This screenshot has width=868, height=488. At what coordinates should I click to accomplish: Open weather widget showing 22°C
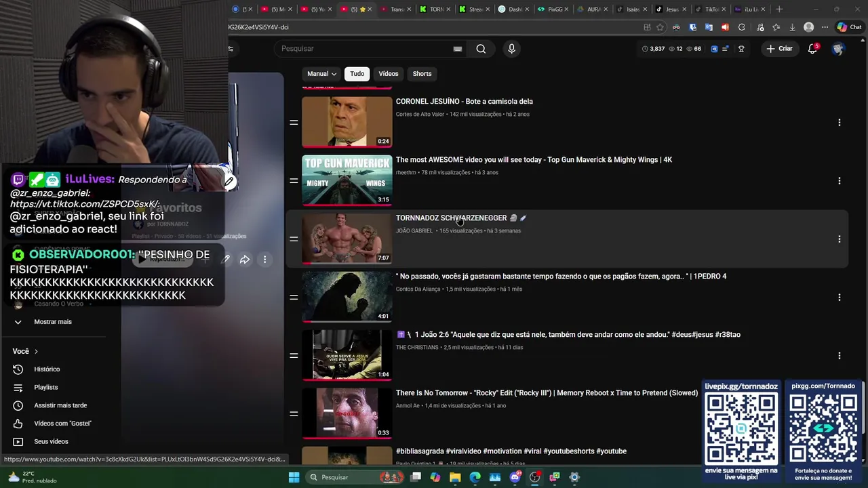(32, 477)
